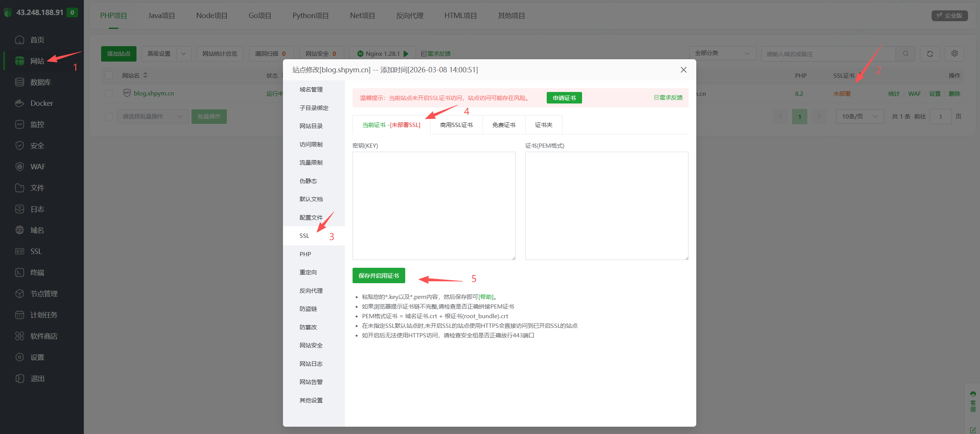
Task: Open the database section icon
Action: 20,82
